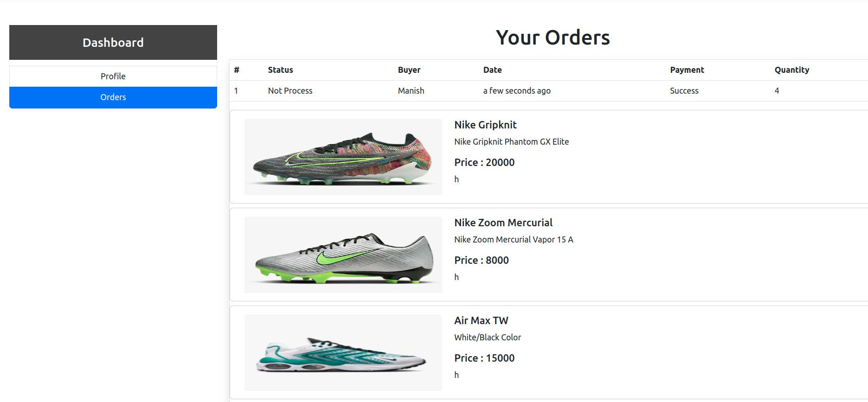868x402 pixels.
Task: Click the Price : 20000 text
Action: (484, 162)
